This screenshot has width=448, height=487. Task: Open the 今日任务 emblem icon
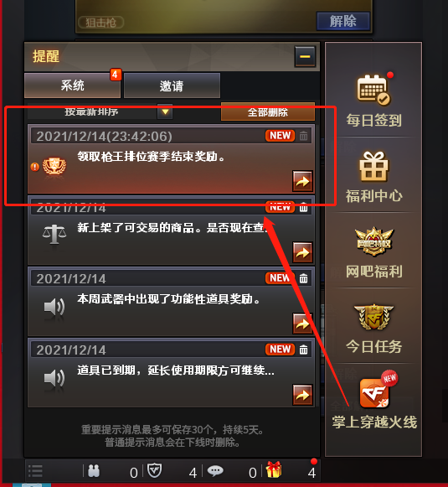coord(373,317)
